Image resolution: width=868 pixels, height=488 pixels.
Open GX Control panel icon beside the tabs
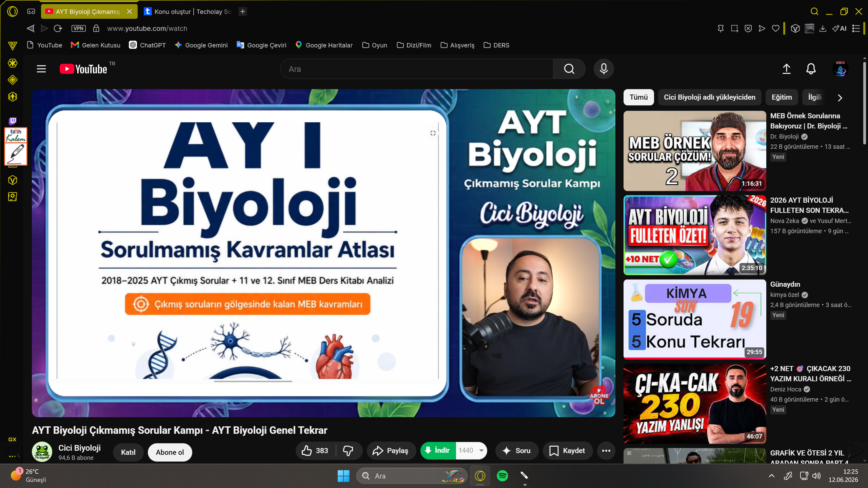pos(31,12)
